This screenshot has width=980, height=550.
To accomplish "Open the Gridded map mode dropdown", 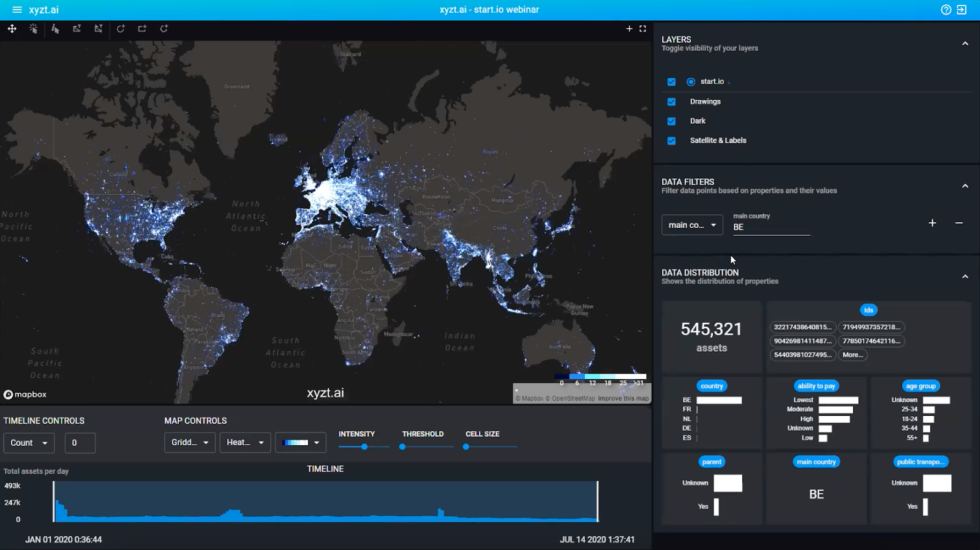I will tap(190, 442).
